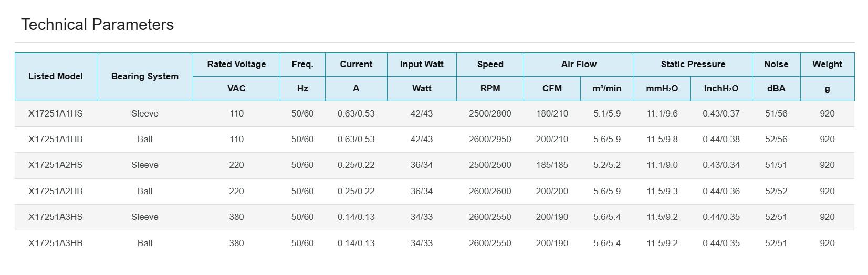Click the CFM unit subheader
The height and width of the screenshot is (275, 868).
click(552, 88)
